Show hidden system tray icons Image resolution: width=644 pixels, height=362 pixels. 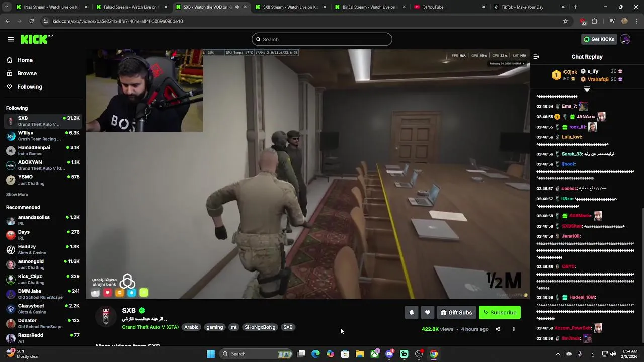point(558,354)
